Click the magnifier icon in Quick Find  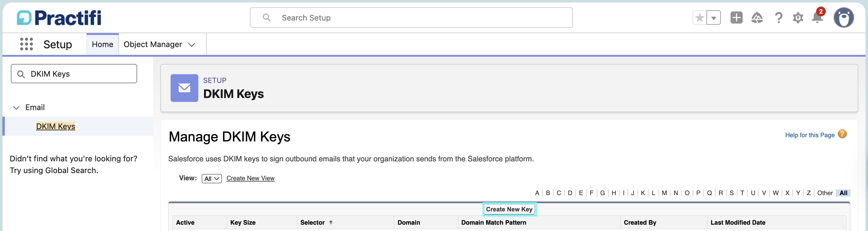pyautogui.click(x=21, y=74)
